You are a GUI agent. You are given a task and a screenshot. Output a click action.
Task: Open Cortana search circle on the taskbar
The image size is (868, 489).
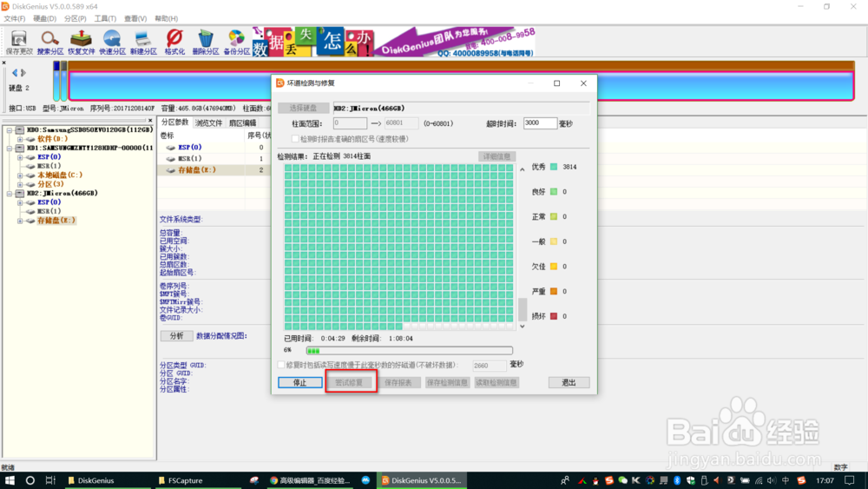pyautogui.click(x=30, y=480)
